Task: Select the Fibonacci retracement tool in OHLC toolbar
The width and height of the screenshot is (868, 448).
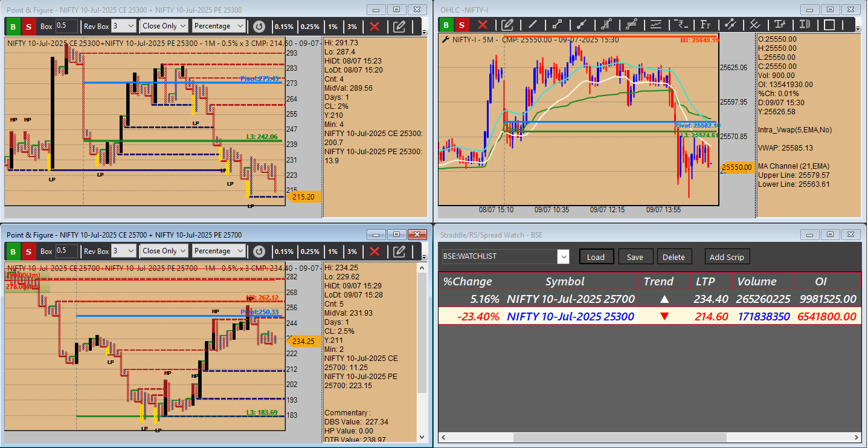Action: (x=631, y=25)
